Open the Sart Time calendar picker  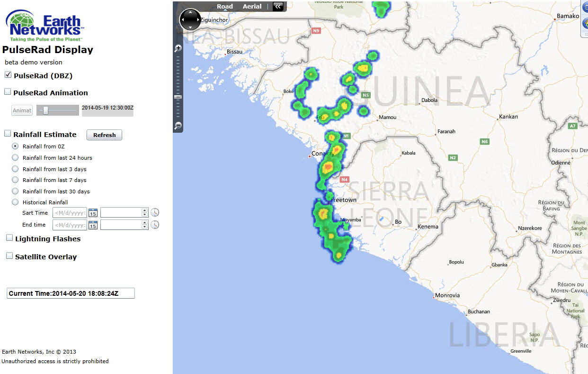click(x=93, y=213)
